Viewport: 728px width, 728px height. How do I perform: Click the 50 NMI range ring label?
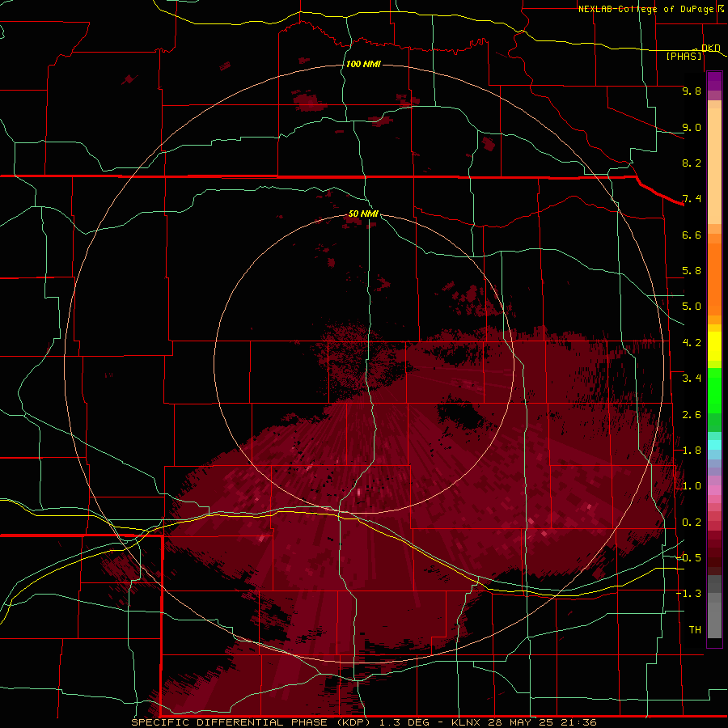pyautogui.click(x=363, y=214)
